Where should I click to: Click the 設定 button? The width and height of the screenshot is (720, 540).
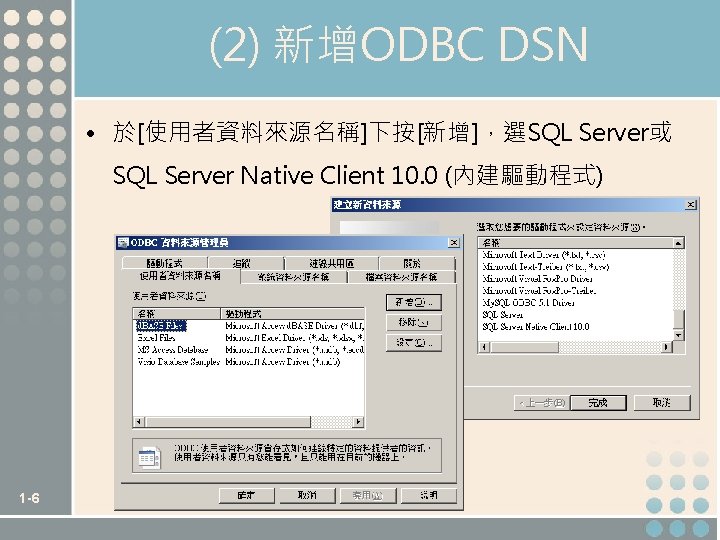coord(414,343)
